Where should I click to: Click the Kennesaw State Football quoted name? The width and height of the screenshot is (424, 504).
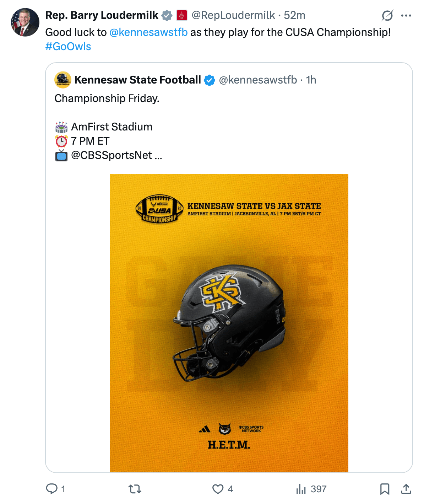point(138,80)
